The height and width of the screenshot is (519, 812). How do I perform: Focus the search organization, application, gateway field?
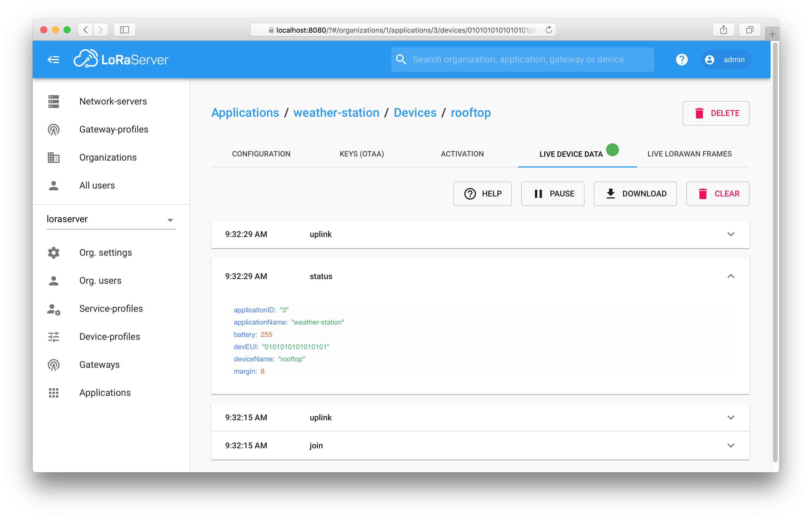[x=522, y=59]
